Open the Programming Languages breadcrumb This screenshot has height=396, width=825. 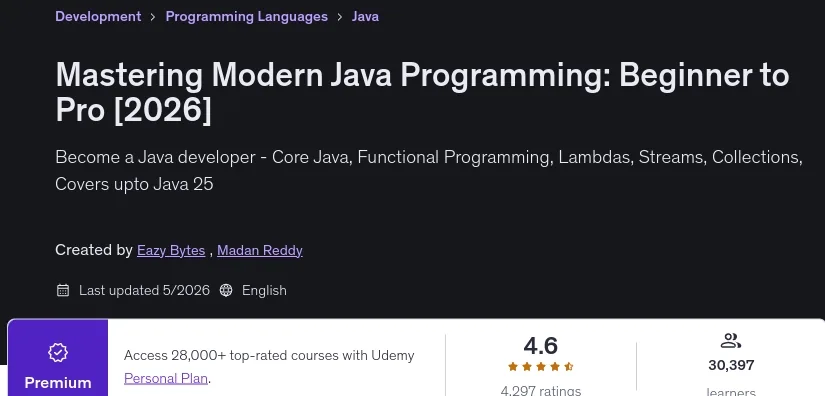[247, 16]
